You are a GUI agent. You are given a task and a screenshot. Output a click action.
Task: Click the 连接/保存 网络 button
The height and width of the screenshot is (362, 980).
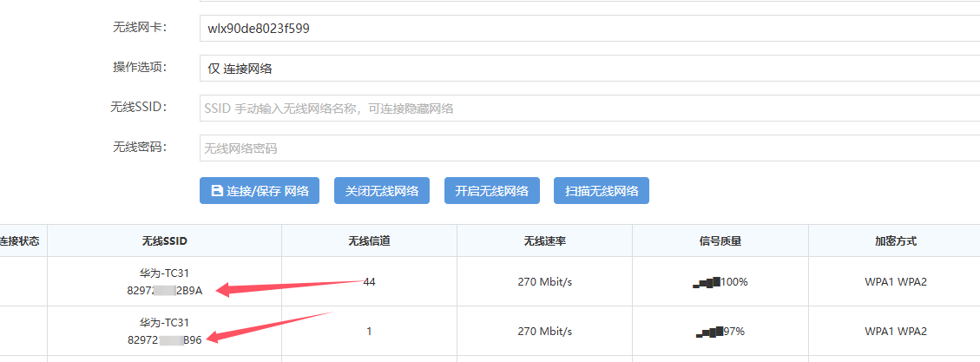tap(260, 191)
